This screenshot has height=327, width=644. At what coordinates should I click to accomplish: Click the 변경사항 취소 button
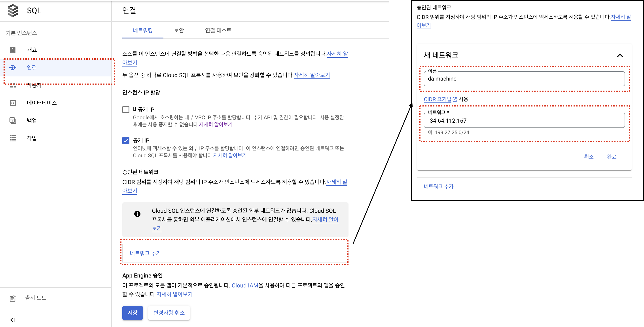(x=169, y=313)
